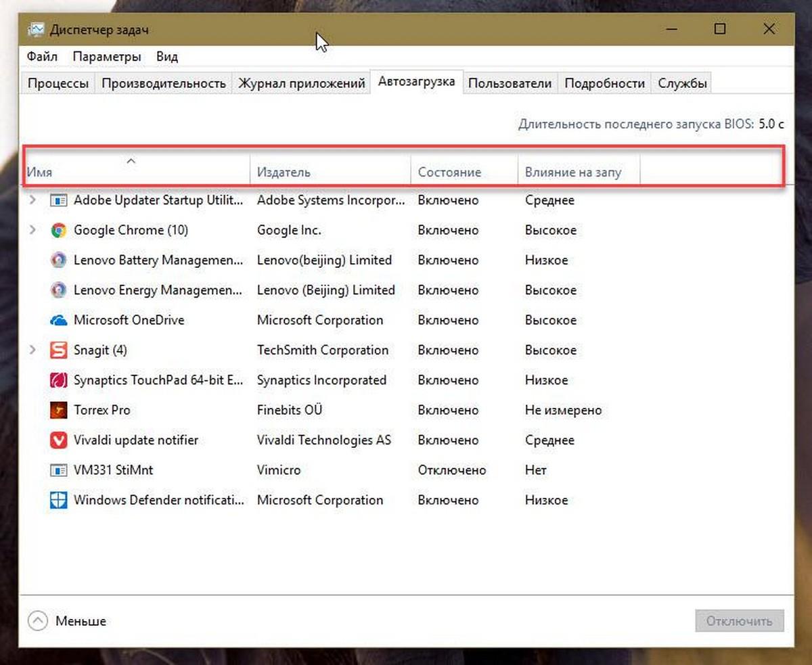Click the Synaptics TouchPad icon

(x=59, y=380)
